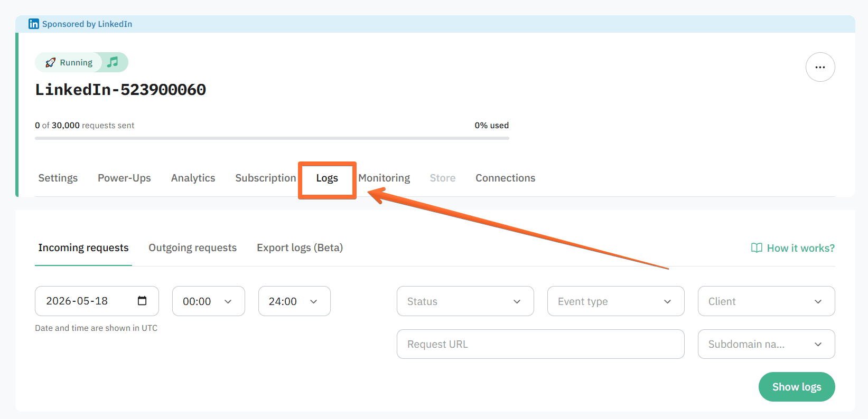This screenshot has height=419, width=868.
Task: Click the Sponsored by LinkedIn link
Action: [x=87, y=24]
